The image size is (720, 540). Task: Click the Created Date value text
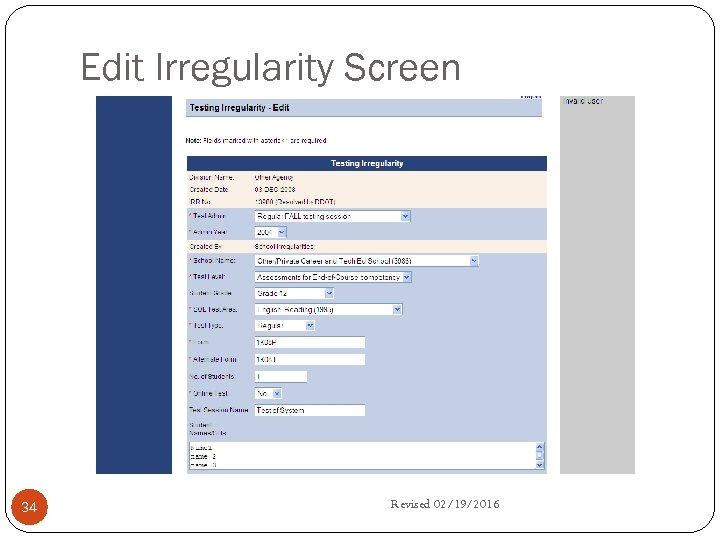click(x=275, y=189)
